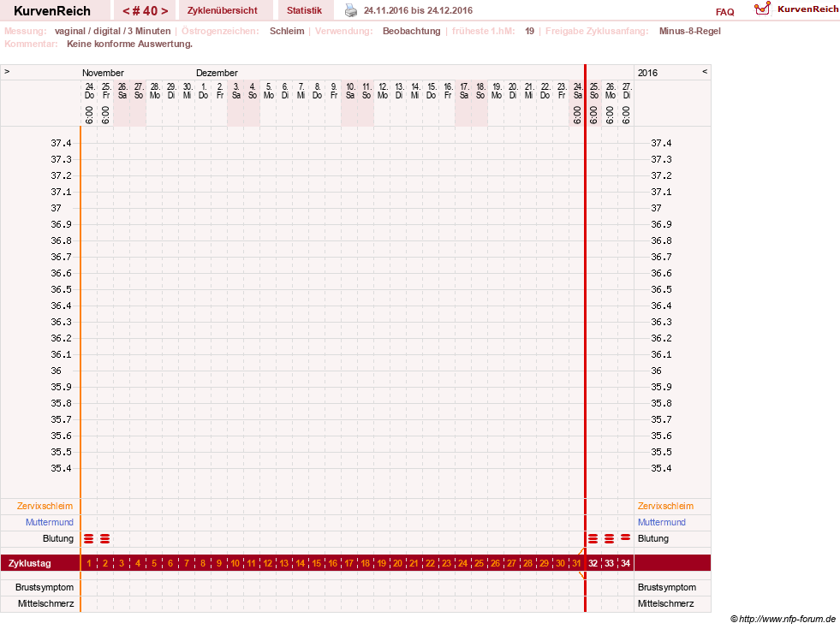Open the FAQ link
840x629 pixels.
point(724,12)
